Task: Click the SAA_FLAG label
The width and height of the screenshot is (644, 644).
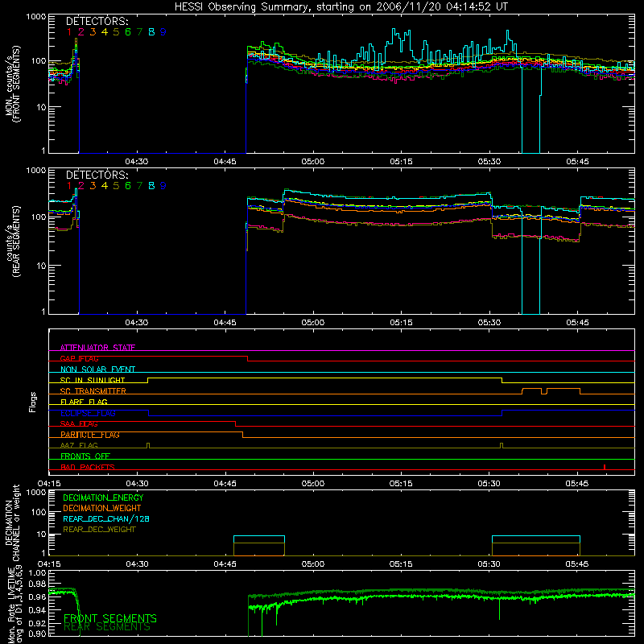Action: tap(79, 423)
